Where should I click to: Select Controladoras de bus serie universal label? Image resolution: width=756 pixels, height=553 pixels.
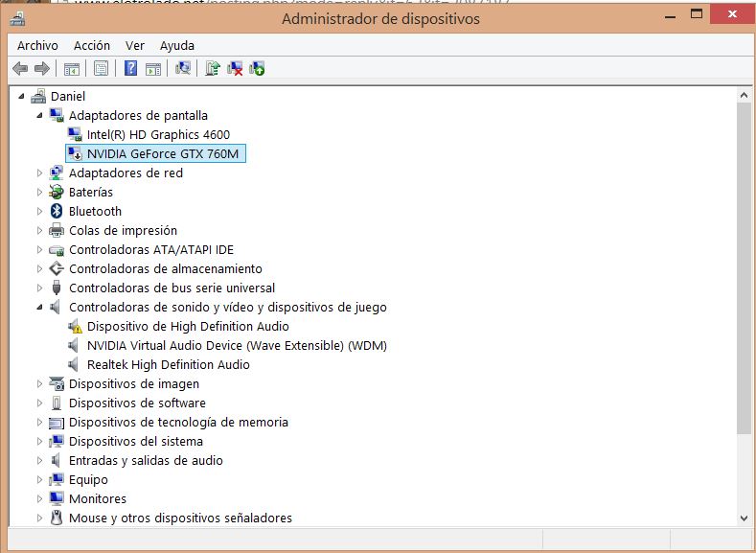(x=172, y=288)
